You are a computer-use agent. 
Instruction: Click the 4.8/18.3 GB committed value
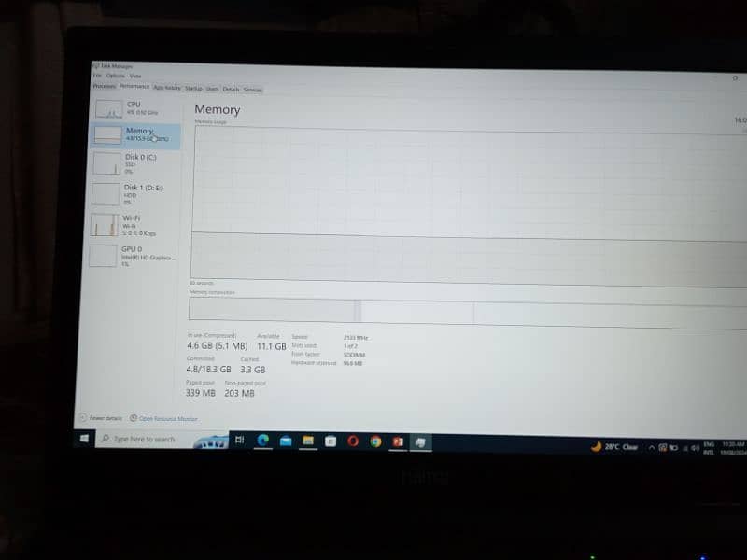click(208, 369)
